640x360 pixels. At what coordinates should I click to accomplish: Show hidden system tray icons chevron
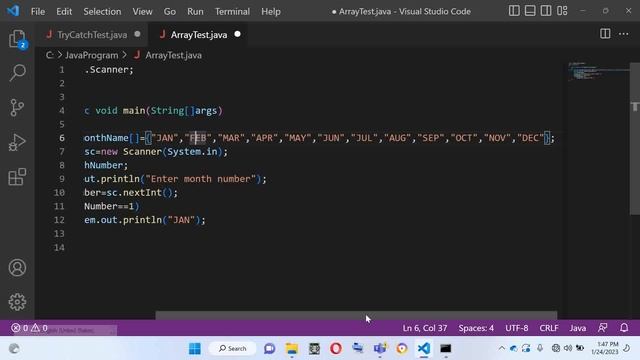pos(502,348)
